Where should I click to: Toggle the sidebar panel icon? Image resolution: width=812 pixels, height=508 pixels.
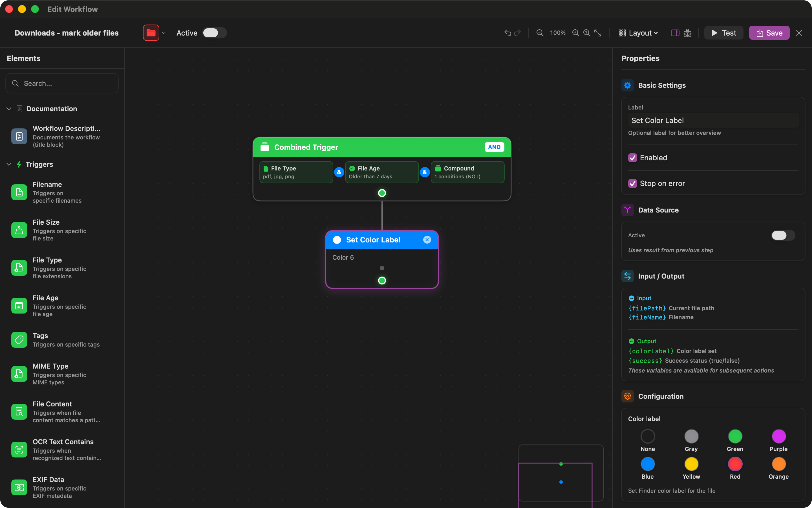tap(675, 33)
